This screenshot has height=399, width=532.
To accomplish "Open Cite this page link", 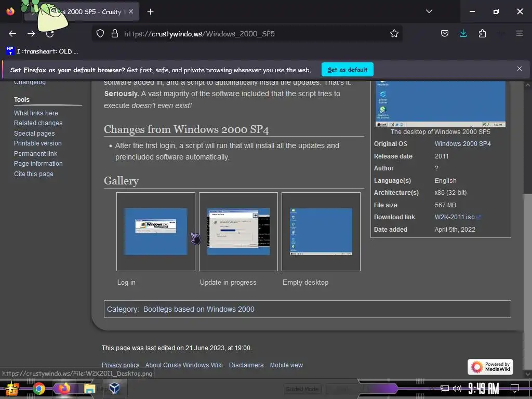I will point(34,174).
